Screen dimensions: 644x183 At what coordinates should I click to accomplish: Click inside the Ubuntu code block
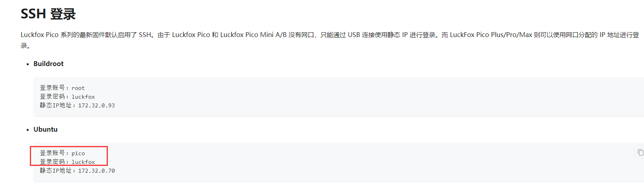339,162
